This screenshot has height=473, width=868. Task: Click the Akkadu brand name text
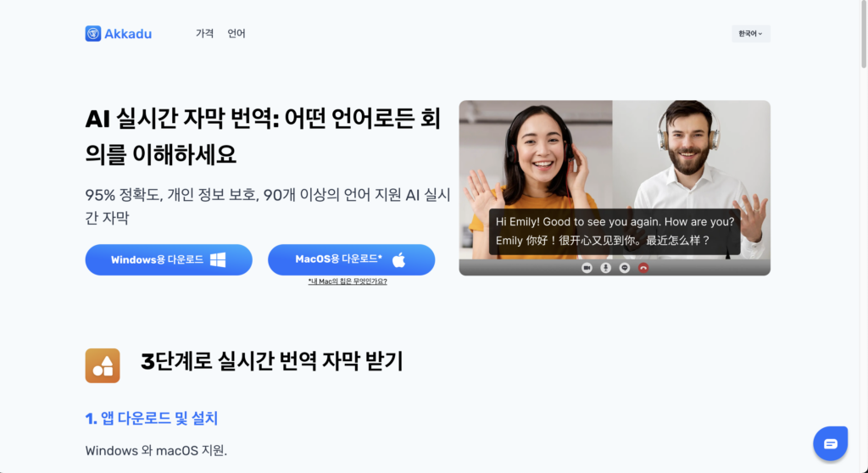[128, 34]
